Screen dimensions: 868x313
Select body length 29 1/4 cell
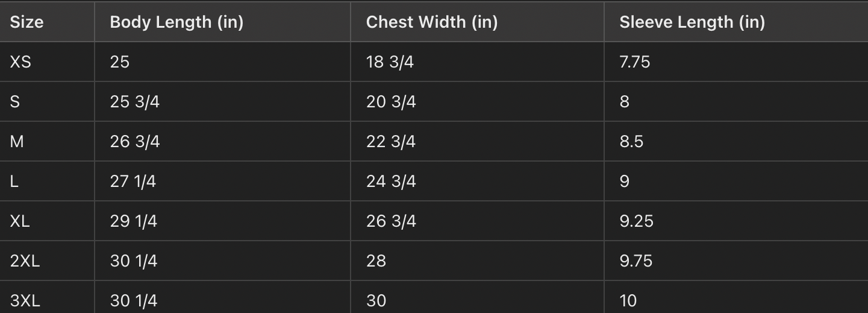tap(134, 221)
